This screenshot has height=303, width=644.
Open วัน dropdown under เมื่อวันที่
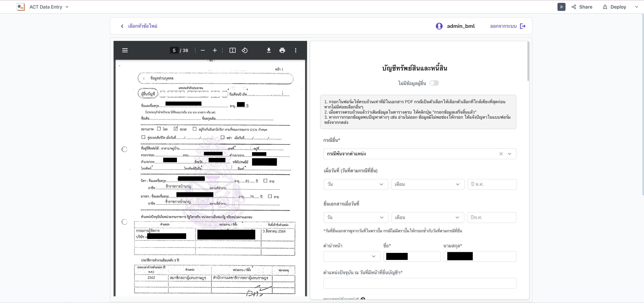[356, 184]
